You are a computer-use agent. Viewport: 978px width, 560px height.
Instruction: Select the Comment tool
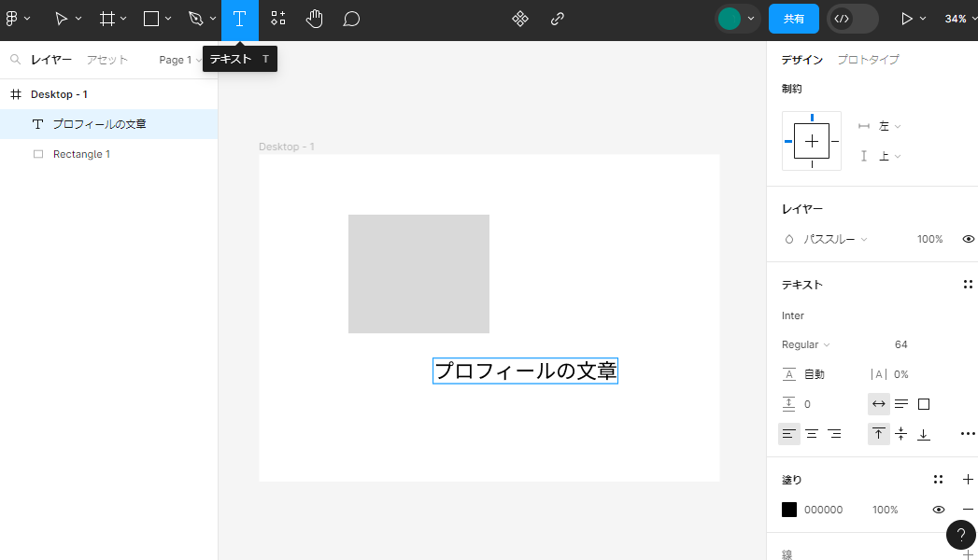tap(351, 19)
